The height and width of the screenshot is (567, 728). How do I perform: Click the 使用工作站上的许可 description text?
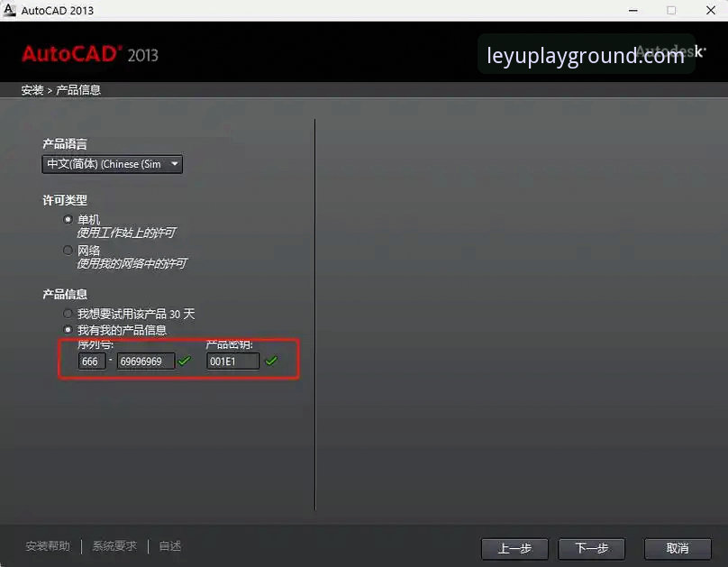(x=126, y=233)
